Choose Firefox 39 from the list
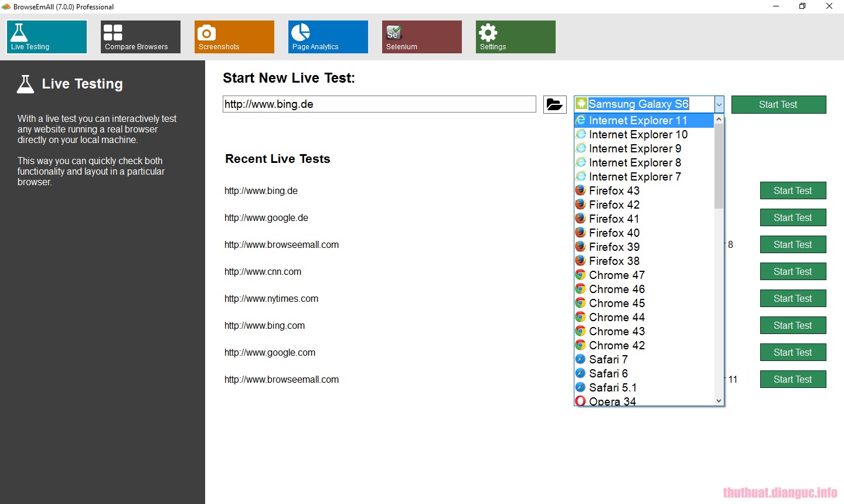Screen dimensions: 844x504 coord(644,247)
